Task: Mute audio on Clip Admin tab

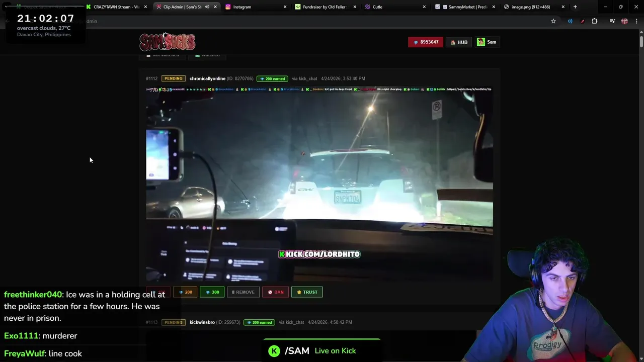Action: pyautogui.click(x=207, y=7)
